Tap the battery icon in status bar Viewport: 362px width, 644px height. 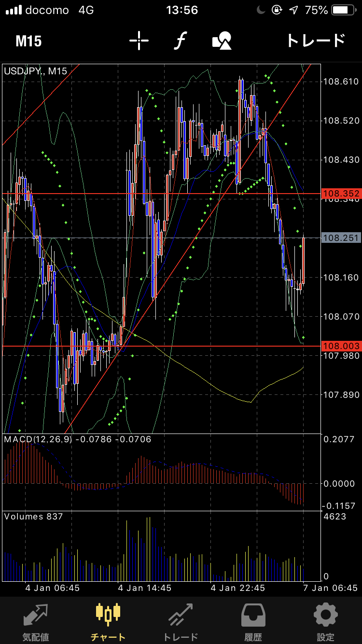[x=343, y=10]
